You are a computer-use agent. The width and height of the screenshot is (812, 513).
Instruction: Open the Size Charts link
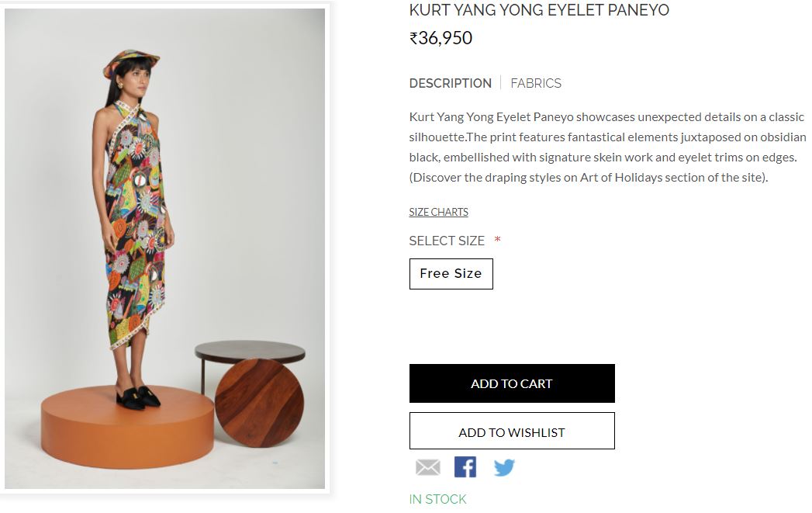(x=438, y=212)
